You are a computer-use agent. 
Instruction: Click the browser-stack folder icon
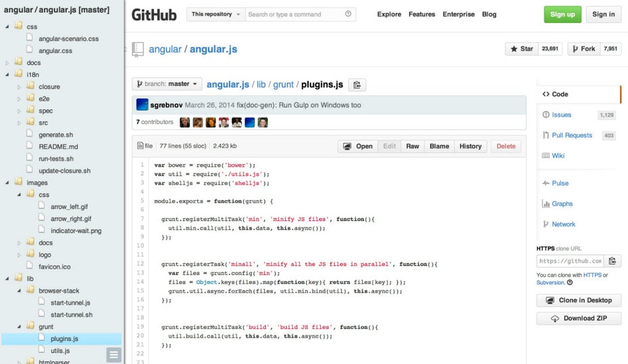pyautogui.click(x=30, y=290)
